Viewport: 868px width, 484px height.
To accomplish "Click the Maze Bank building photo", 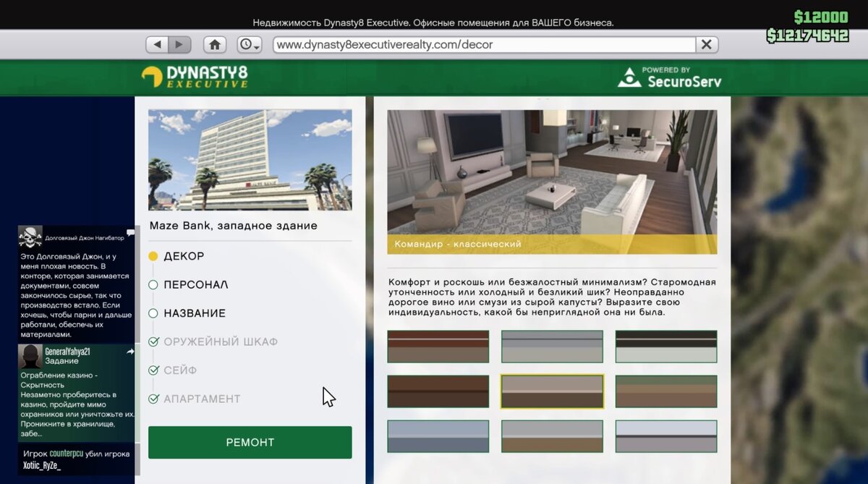I will 250,160.
